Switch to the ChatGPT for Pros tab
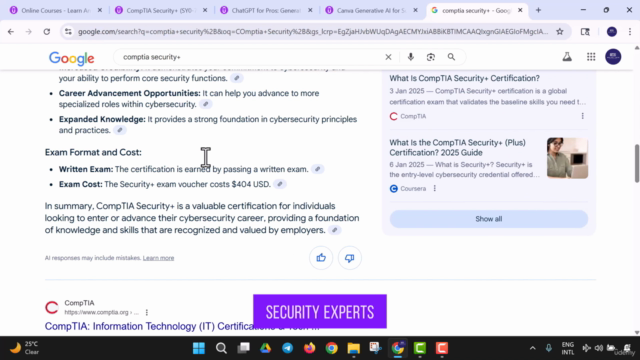 (266, 10)
